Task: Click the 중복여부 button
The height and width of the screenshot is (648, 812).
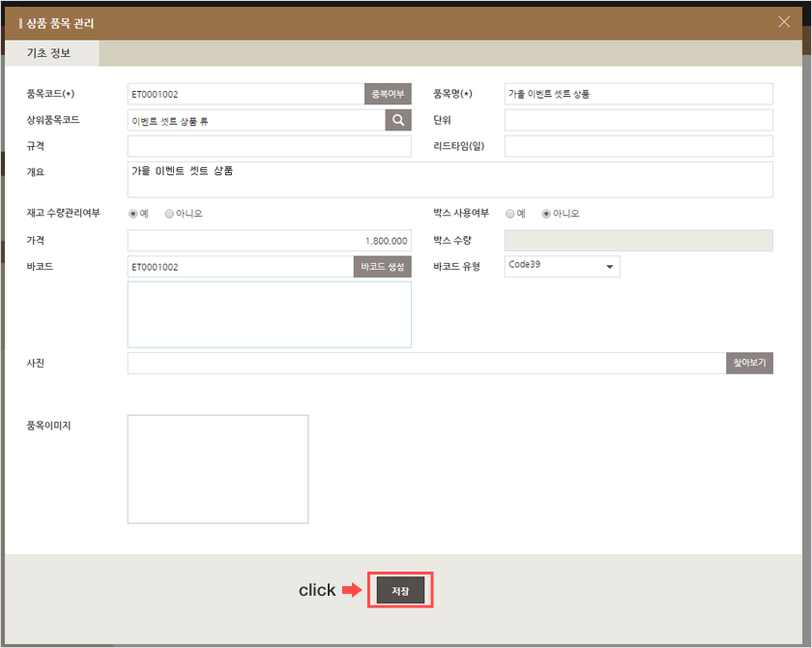Action: pos(388,94)
